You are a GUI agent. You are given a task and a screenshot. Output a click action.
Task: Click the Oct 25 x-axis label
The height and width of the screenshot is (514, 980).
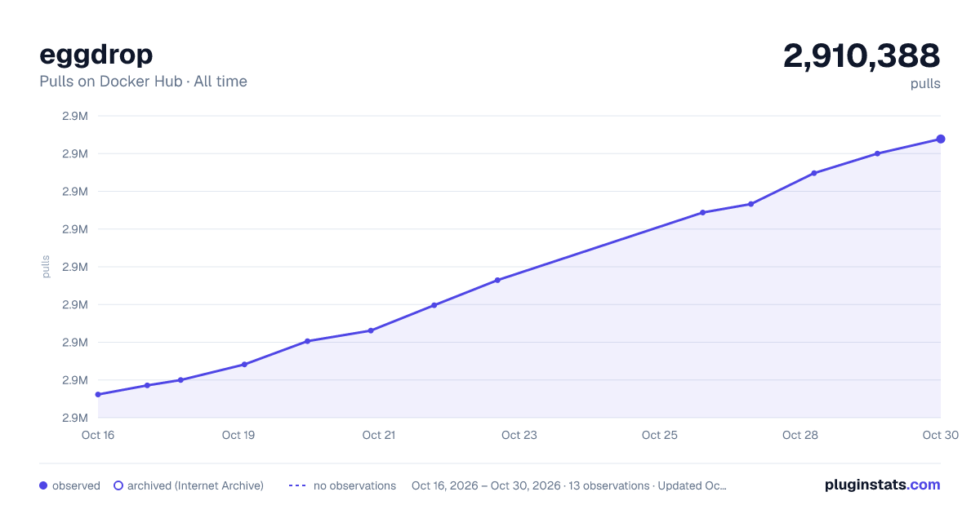point(660,435)
